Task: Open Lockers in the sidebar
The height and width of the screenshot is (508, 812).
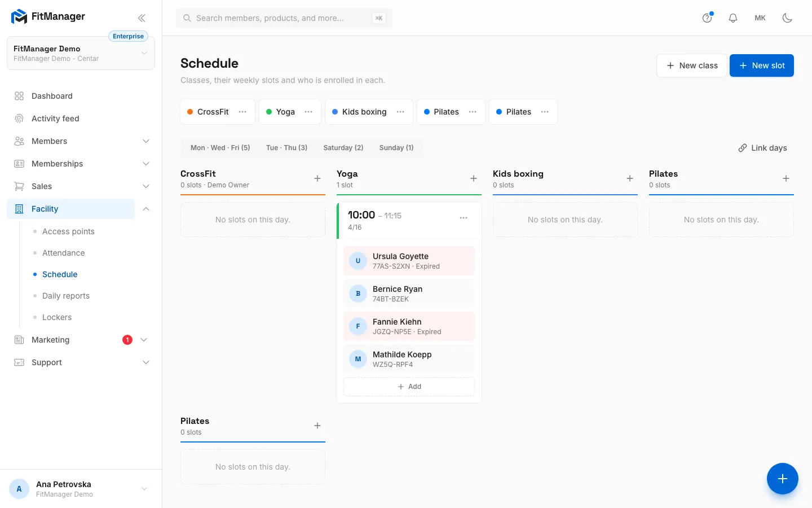Action: click(x=57, y=317)
